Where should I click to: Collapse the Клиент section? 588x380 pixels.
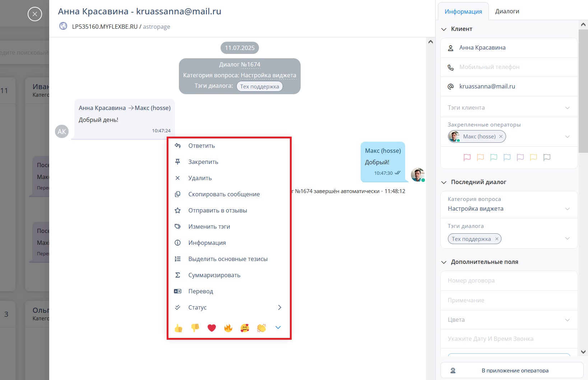click(x=444, y=29)
